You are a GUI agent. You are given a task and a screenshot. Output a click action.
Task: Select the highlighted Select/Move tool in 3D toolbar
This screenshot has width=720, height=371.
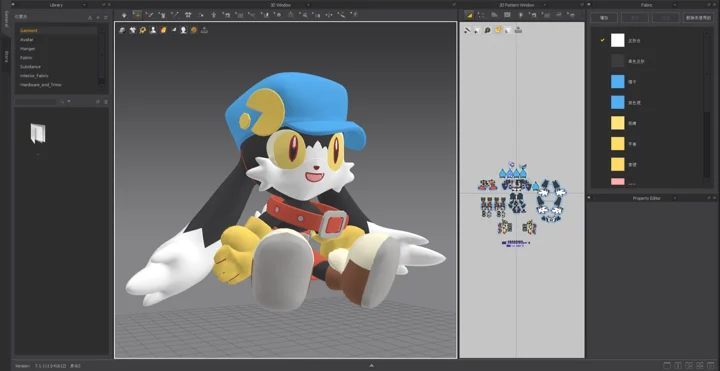pyautogui.click(x=137, y=15)
